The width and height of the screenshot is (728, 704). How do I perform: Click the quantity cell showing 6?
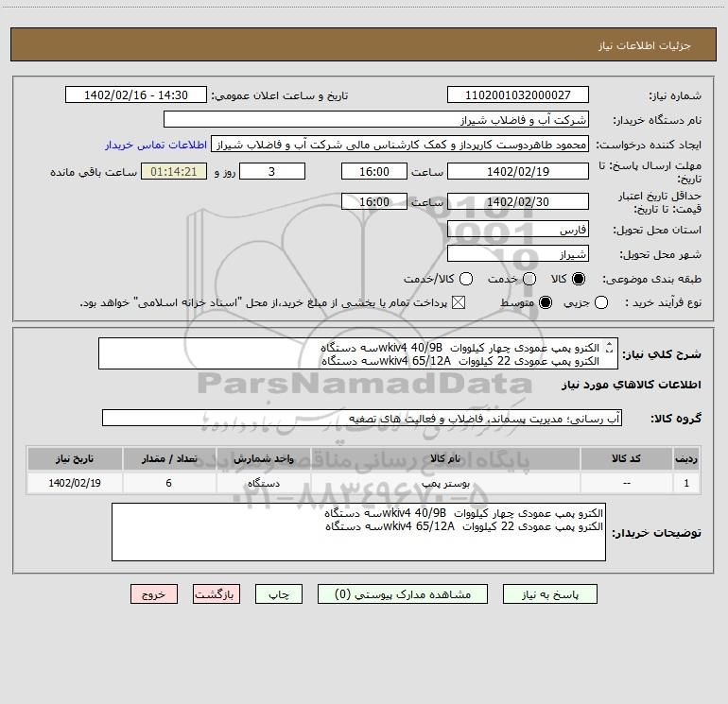click(169, 483)
